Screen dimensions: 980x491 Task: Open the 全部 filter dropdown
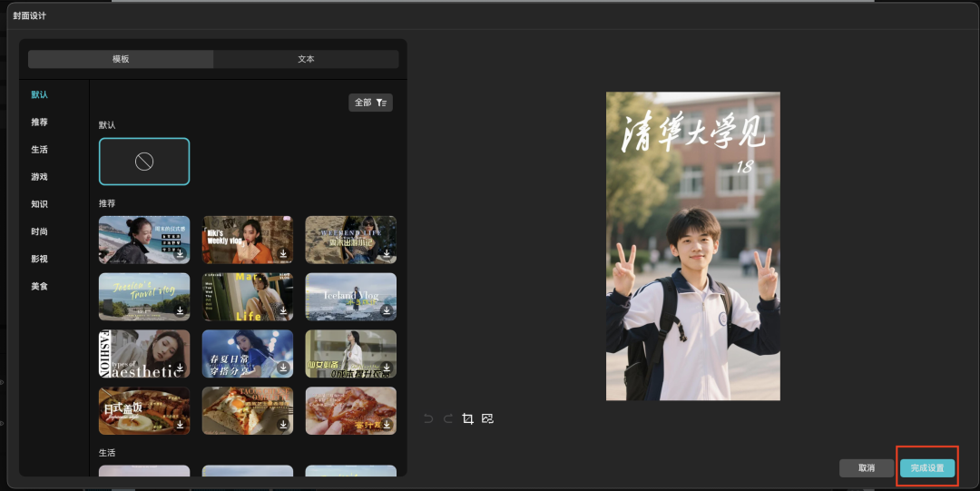(370, 103)
